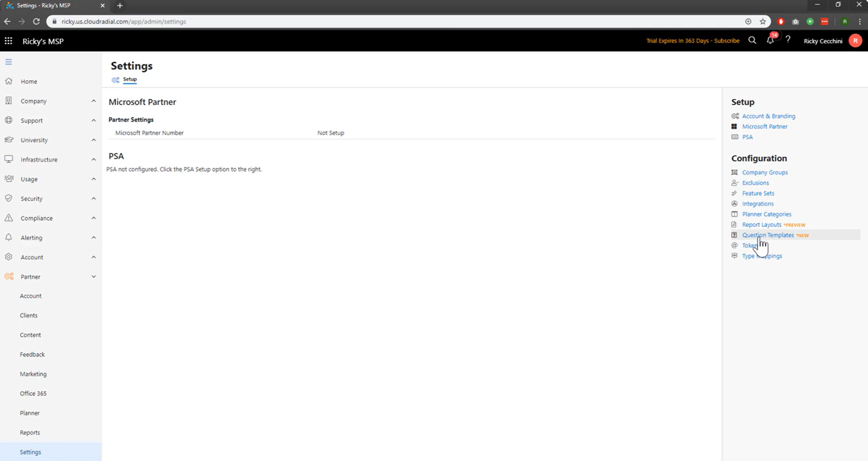This screenshot has height=461, width=868.
Task: Open Account under Partner submenu
Action: (x=31, y=296)
